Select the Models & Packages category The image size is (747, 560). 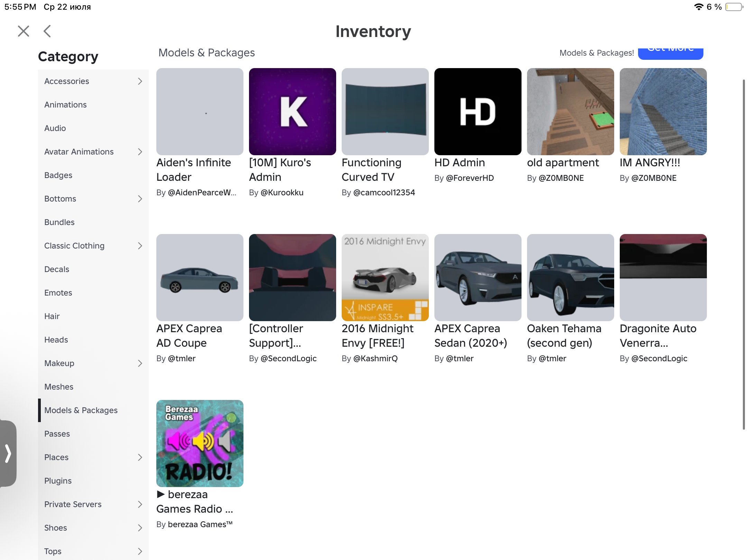click(93, 410)
